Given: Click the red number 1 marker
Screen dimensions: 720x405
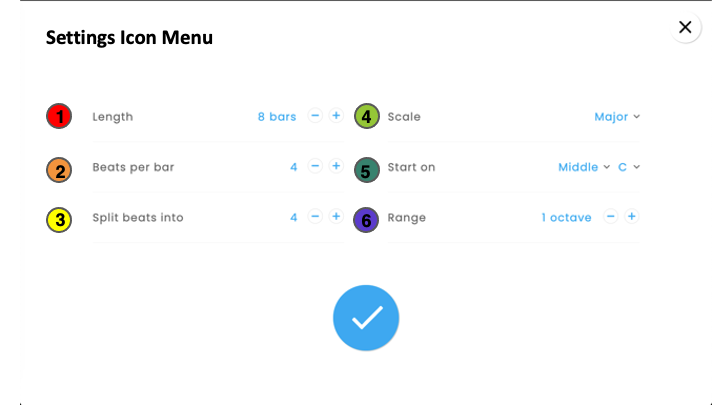Looking at the screenshot, I should pyautogui.click(x=60, y=117).
